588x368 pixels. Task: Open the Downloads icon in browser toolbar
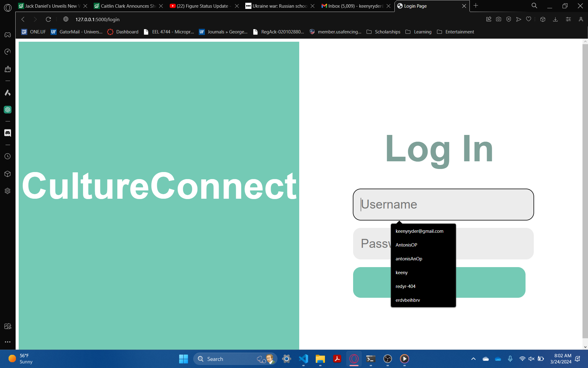[x=555, y=19]
